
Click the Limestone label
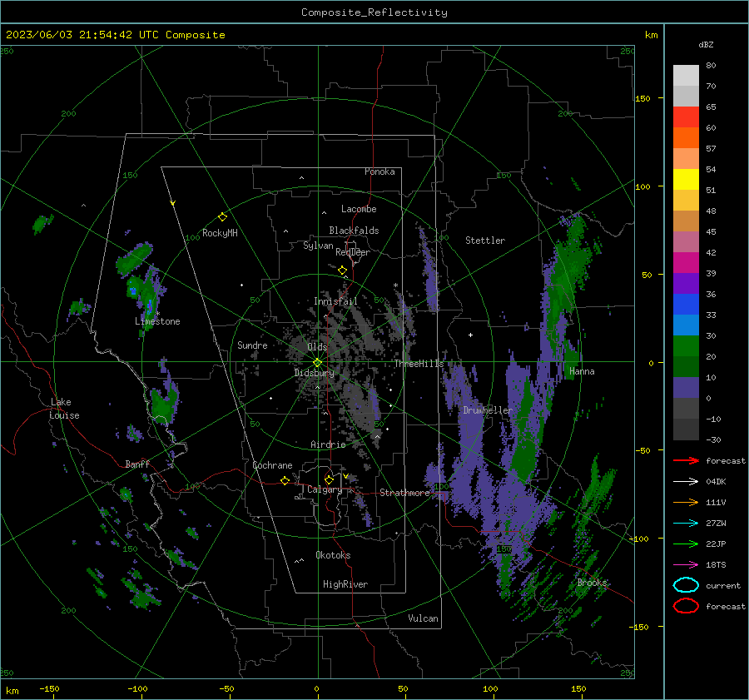coord(157,321)
